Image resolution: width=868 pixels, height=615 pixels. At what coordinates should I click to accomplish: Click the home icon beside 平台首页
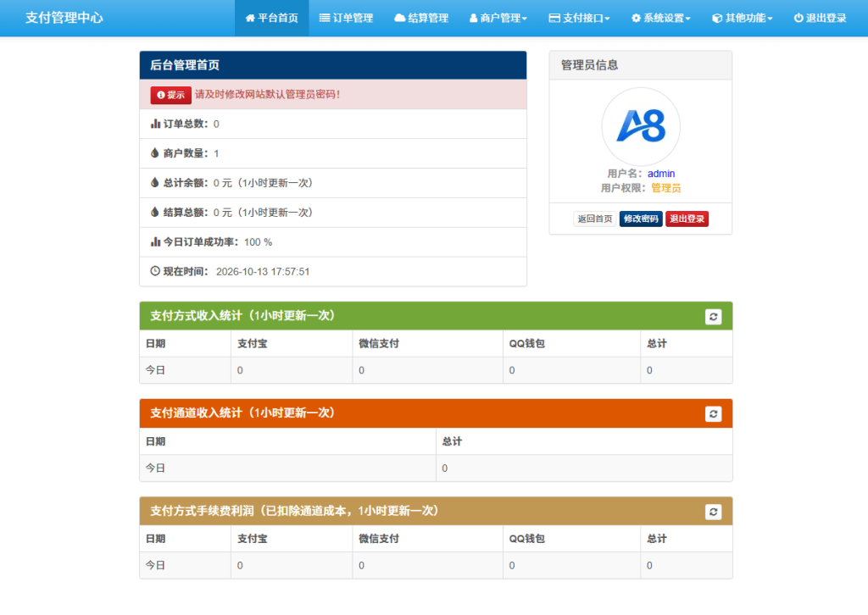[250, 19]
